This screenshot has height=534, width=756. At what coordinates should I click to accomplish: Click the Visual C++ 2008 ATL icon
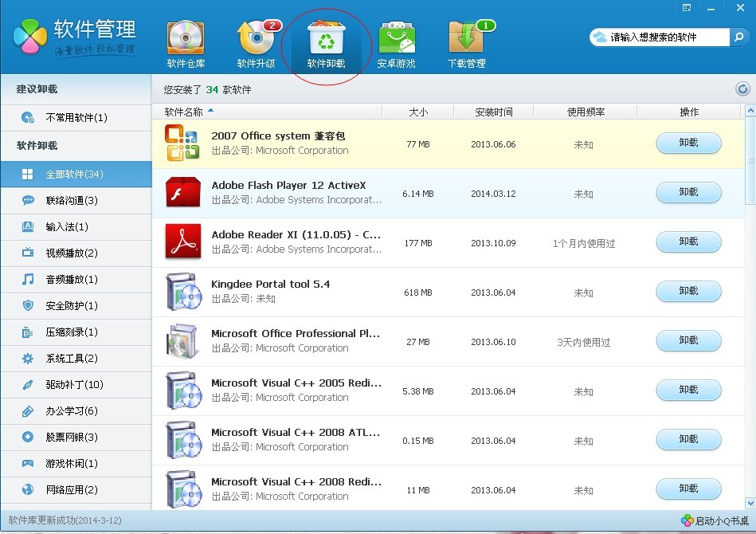tap(183, 439)
